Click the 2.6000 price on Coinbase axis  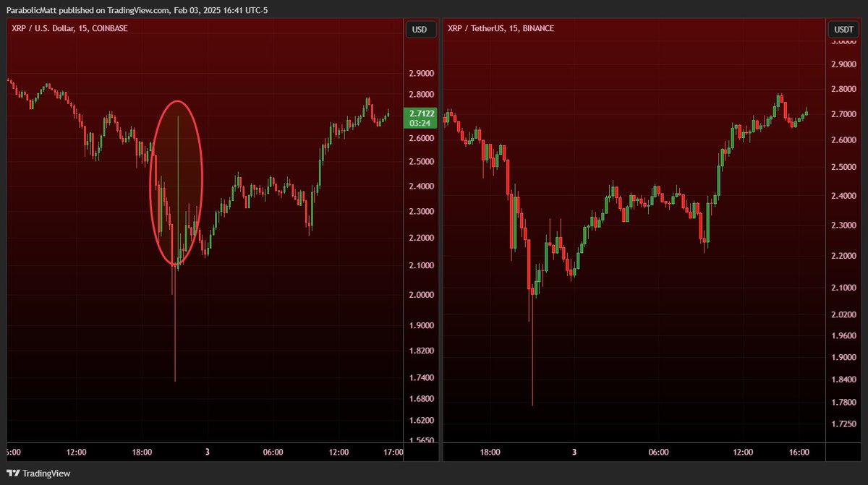coord(422,138)
